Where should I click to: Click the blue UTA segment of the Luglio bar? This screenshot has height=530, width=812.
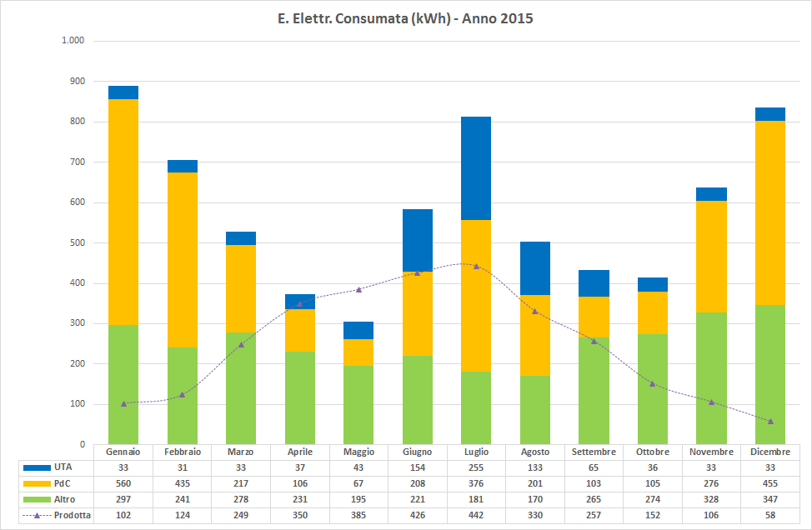pos(476,168)
